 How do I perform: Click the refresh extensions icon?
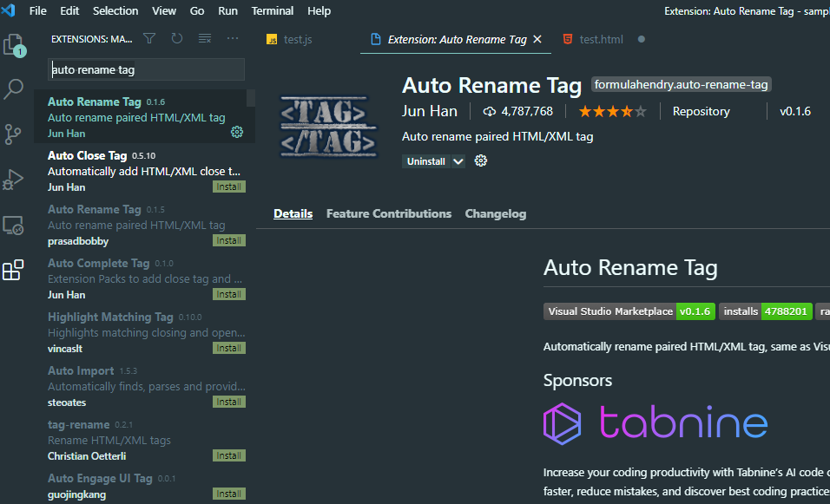click(x=177, y=39)
